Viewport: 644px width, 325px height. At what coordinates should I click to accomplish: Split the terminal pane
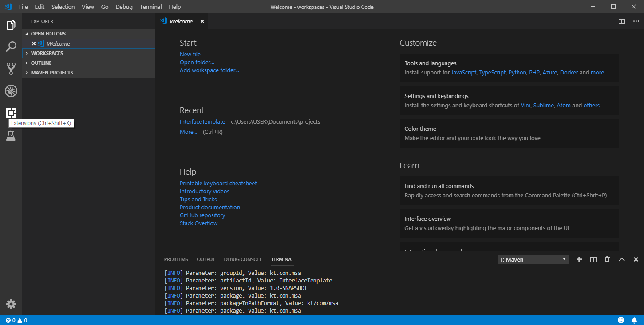coord(593,259)
